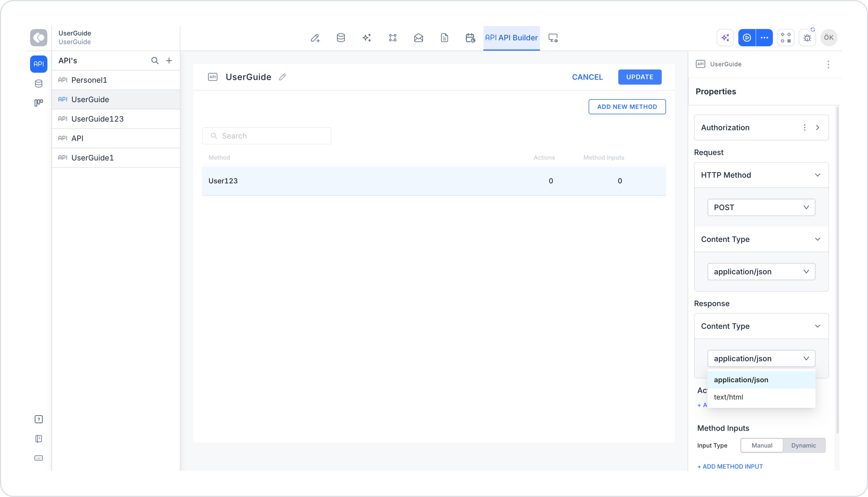The image size is (868, 497).
Task: Click the ADD METHOD INPUT link
Action: coord(730,466)
